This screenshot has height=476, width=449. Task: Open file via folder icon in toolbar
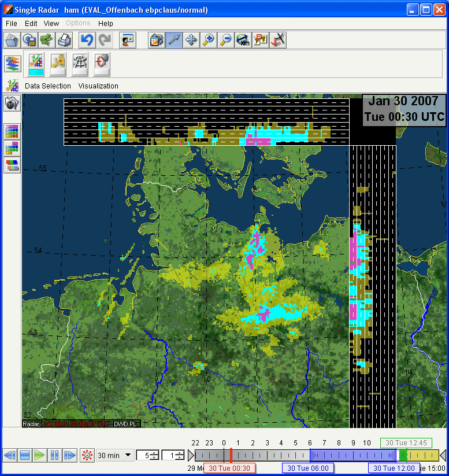[12, 40]
